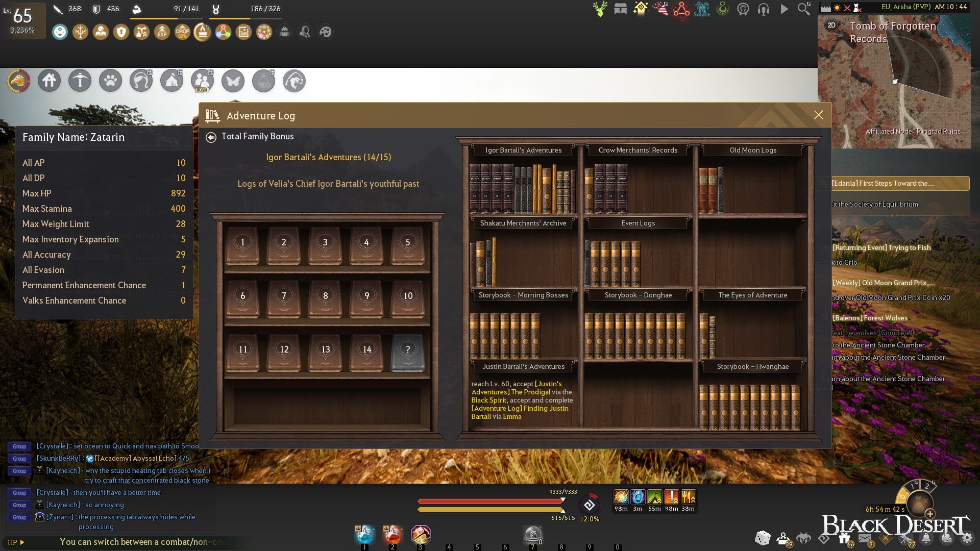Toggle minimap 2D view button

pos(831,25)
